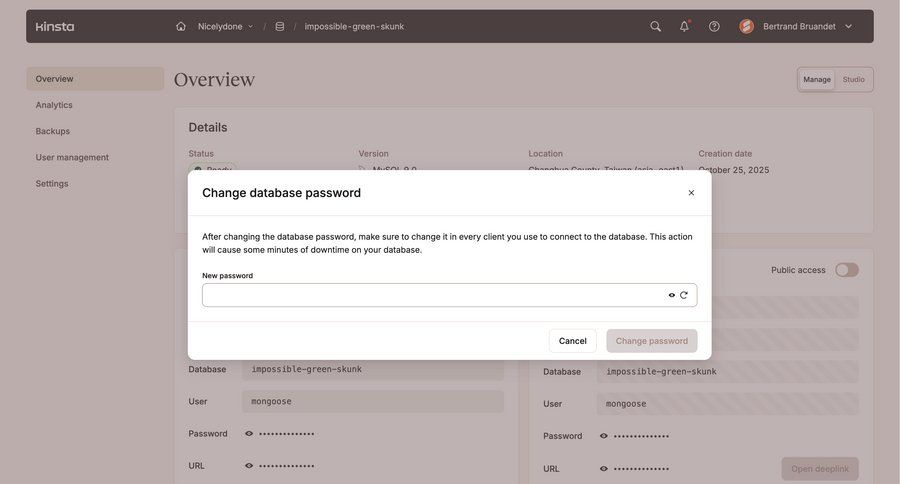Expand the user account menu chevron
This screenshot has height=484, width=900.
point(849,26)
